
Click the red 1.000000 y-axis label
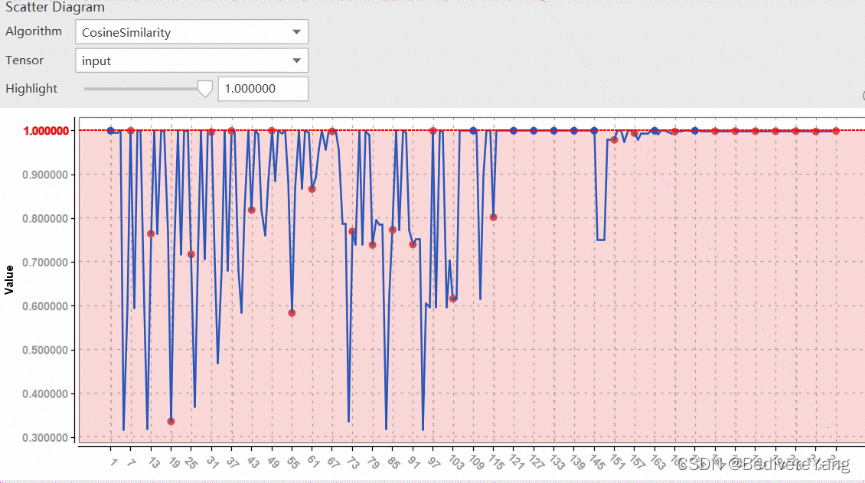coord(46,131)
